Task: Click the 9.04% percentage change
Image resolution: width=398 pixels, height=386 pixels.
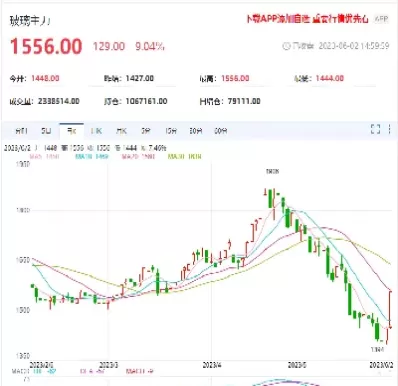Action: tap(150, 46)
